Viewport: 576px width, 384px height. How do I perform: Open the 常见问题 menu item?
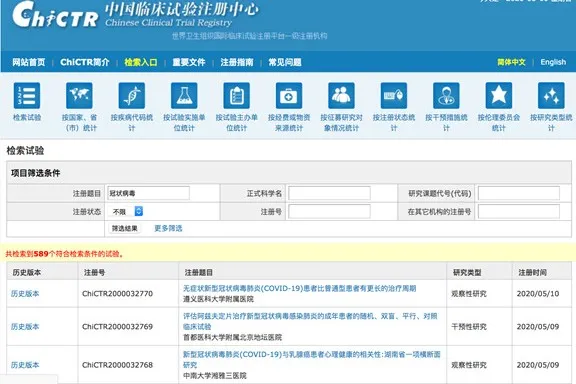point(285,62)
